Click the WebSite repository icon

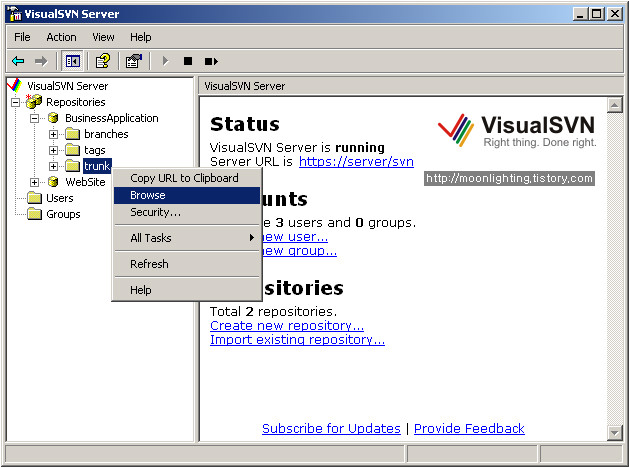click(53, 182)
